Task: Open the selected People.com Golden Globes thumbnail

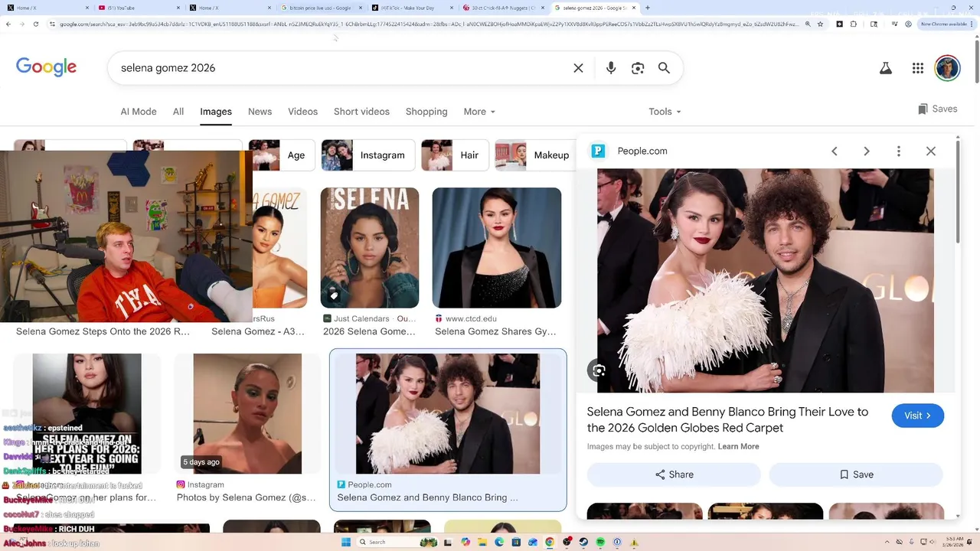Action: tap(448, 413)
